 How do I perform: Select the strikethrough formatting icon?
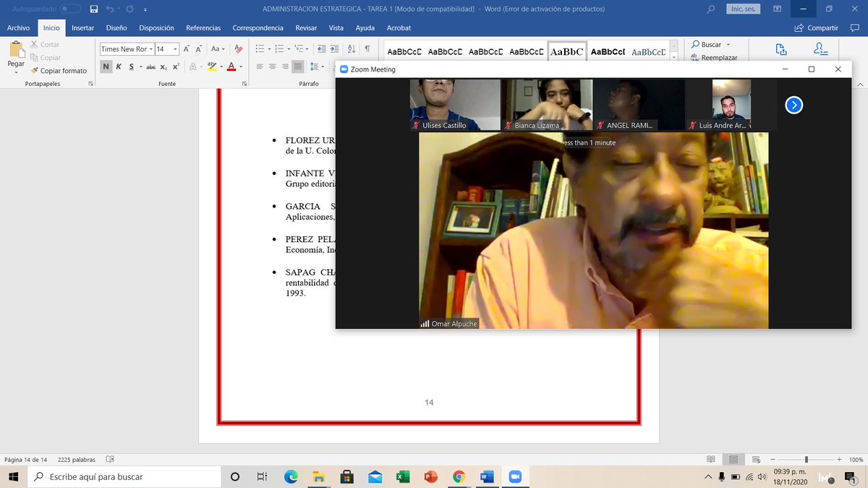coord(150,67)
